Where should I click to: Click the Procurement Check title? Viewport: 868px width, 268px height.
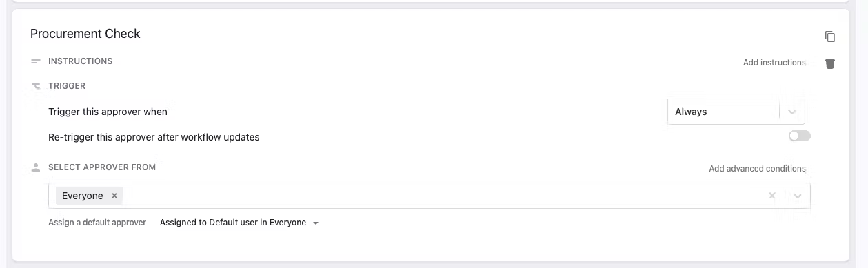[85, 34]
